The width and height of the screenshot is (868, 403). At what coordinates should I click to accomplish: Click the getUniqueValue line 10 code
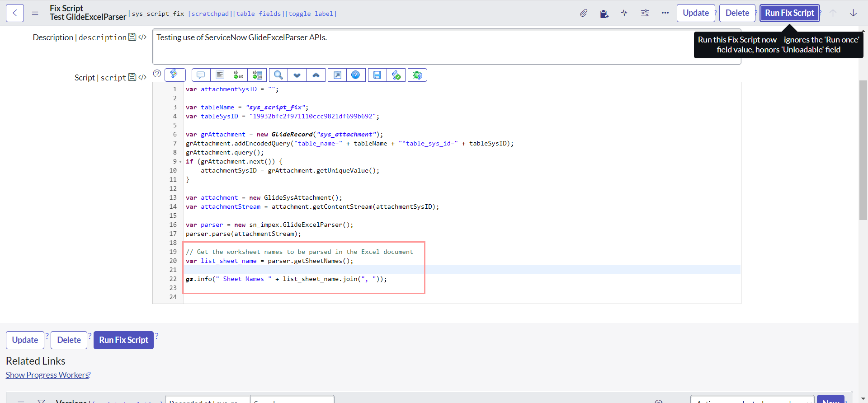tap(290, 171)
